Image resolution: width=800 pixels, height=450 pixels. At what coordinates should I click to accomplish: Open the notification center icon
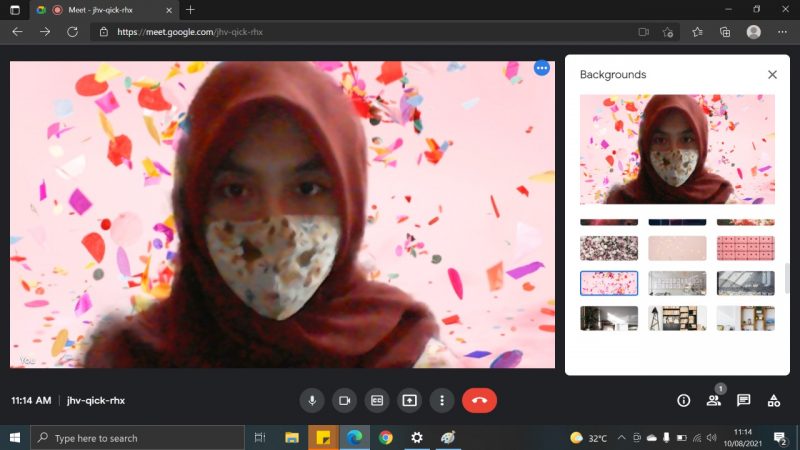pyautogui.click(x=780, y=438)
